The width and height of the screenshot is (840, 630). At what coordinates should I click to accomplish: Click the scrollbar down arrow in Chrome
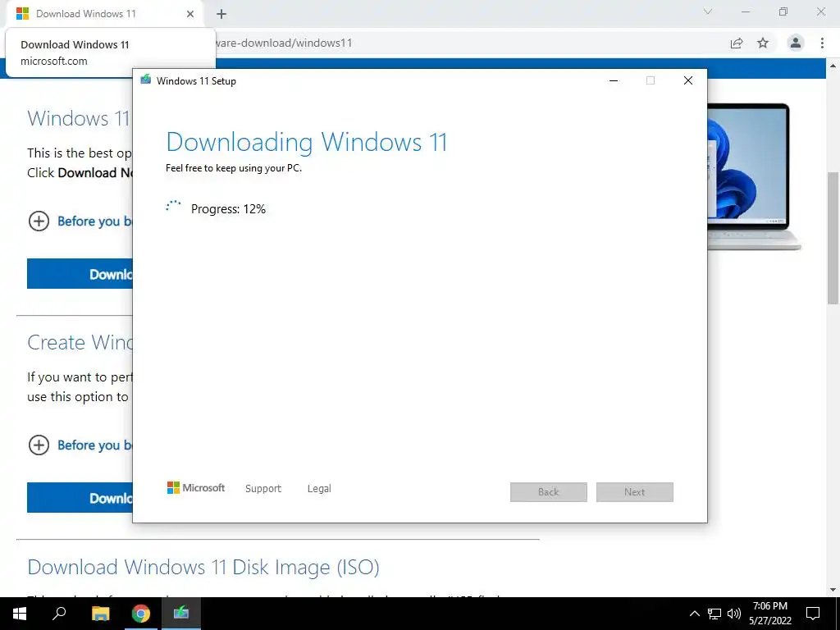(x=833, y=590)
